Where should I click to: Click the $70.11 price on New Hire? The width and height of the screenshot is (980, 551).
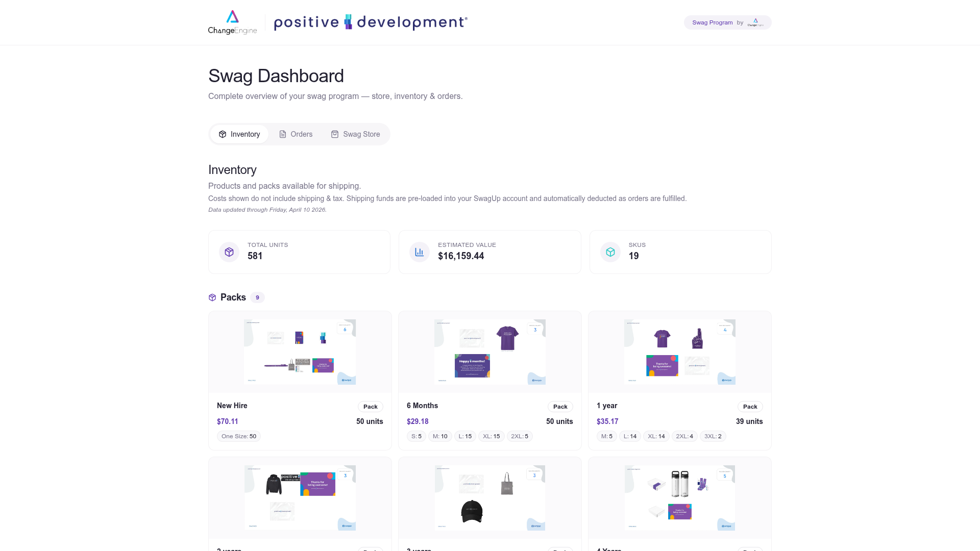click(228, 421)
